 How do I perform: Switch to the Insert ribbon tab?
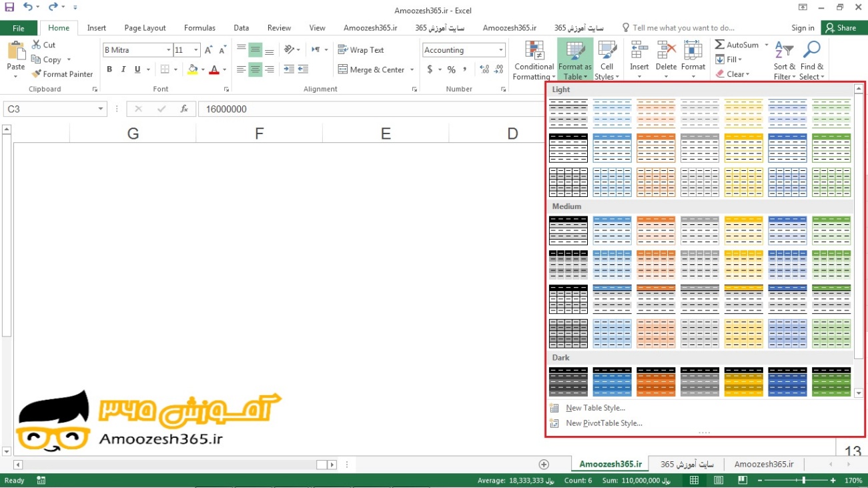tap(97, 28)
